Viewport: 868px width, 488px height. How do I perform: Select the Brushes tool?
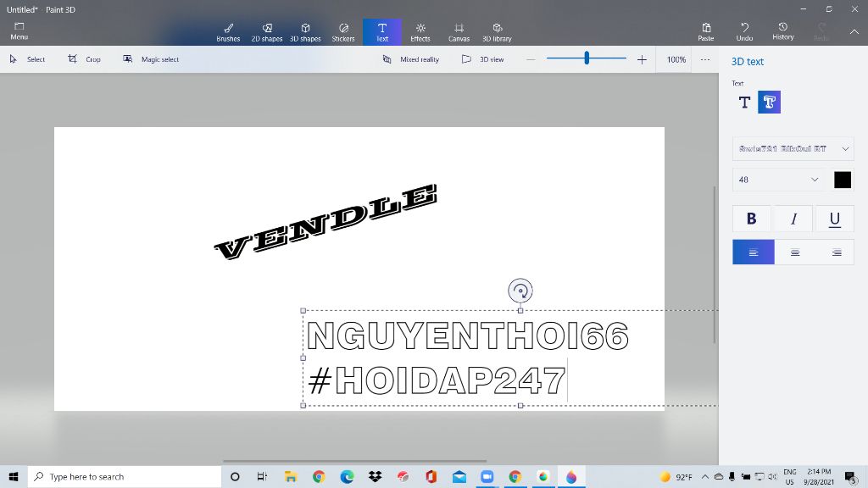coord(228,32)
